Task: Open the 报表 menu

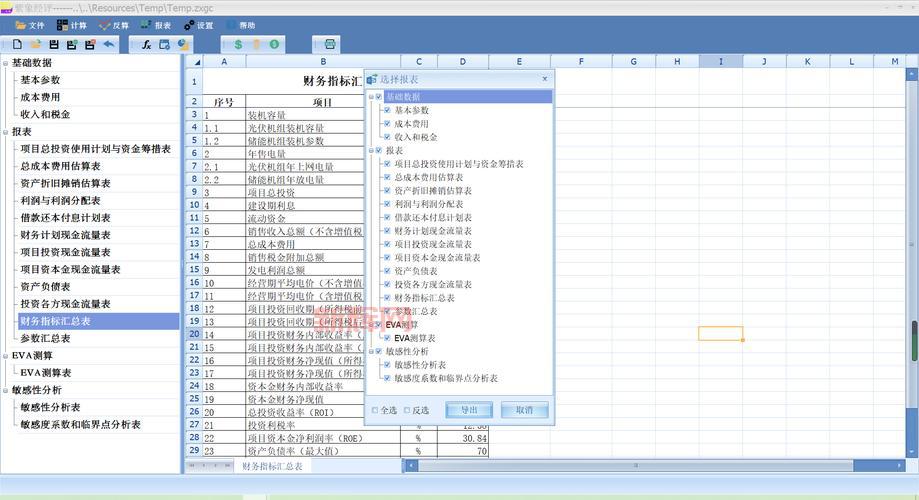Action: click(x=156, y=25)
